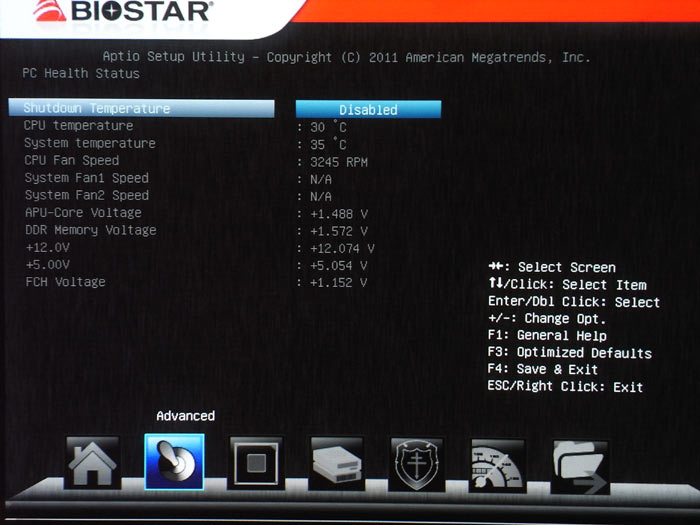This screenshot has height=525, width=700.
Task: Click the PC Health Status heading
Action: click(x=81, y=73)
